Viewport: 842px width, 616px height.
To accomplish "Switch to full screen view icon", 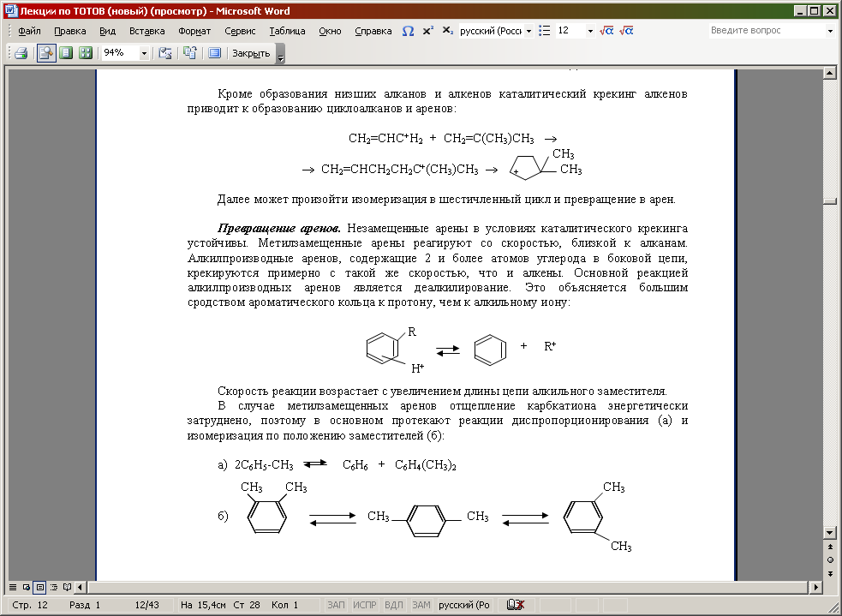I will point(215,52).
